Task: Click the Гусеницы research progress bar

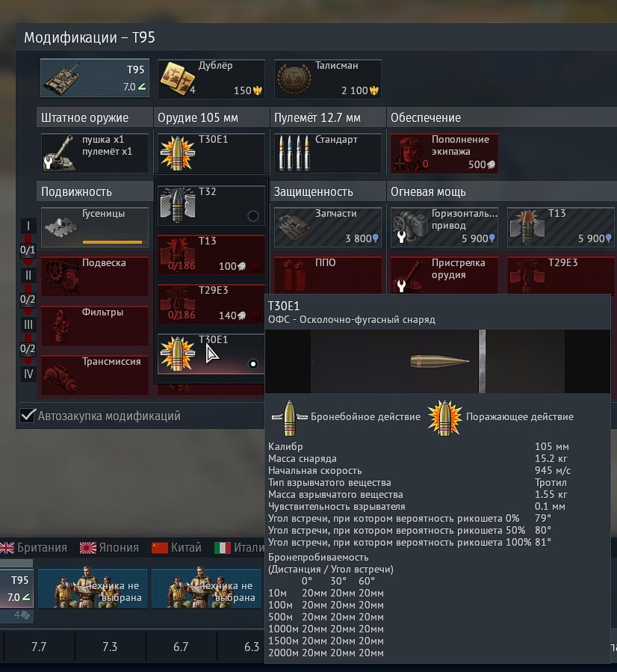Action: [112, 242]
